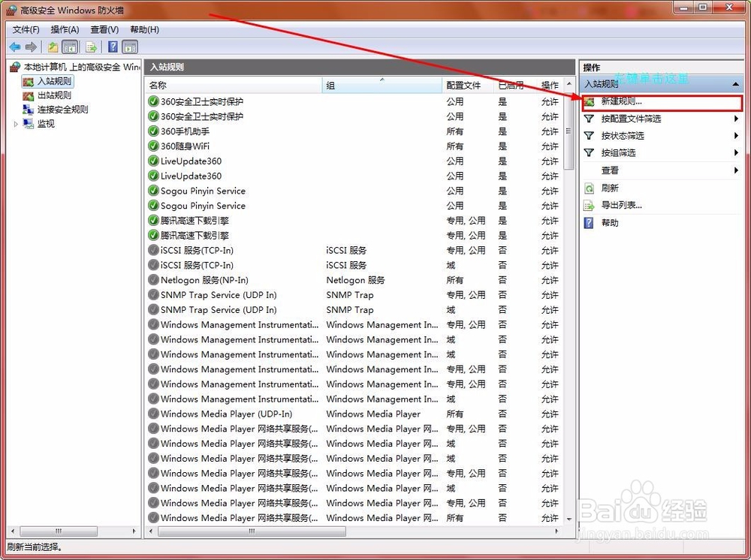Click the Export list toolbar icon
The height and width of the screenshot is (560, 751).
(91, 47)
